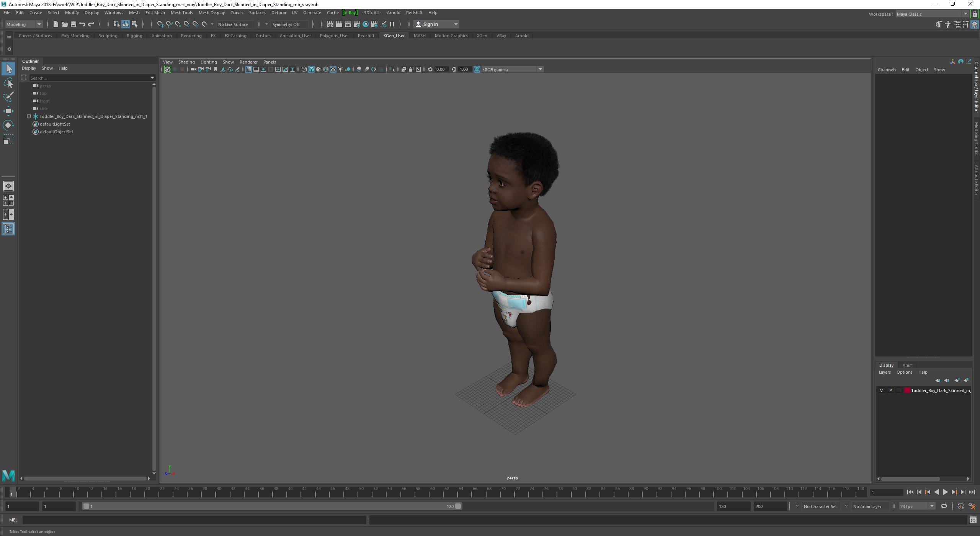Image resolution: width=980 pixels, height=536 pixels.
Task: Open a scene with the folder icon
Action: [64, 24]
